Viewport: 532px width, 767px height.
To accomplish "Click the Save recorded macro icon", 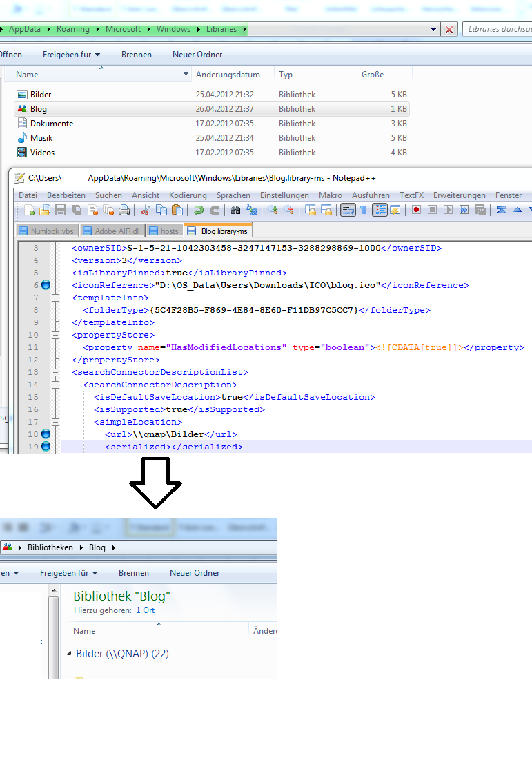I will [480, 210].
